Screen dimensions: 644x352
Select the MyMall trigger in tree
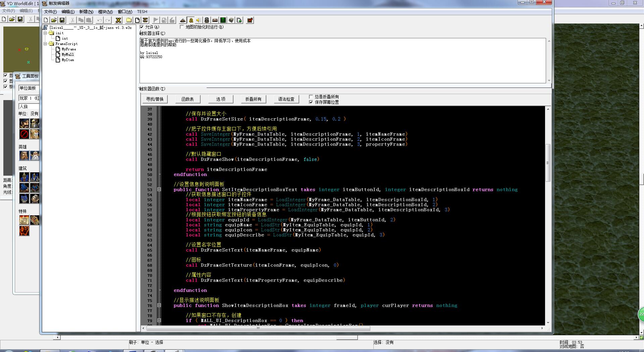pyautogui.click(x=67, y=54)
